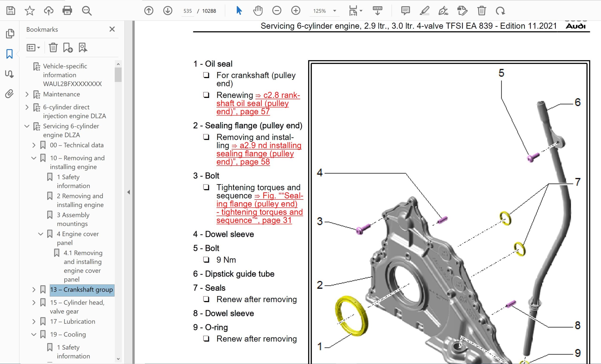Open the 17 – Lubrication bookmark
This screenshot has width=601, height=364.
click(x=73, y=321)
